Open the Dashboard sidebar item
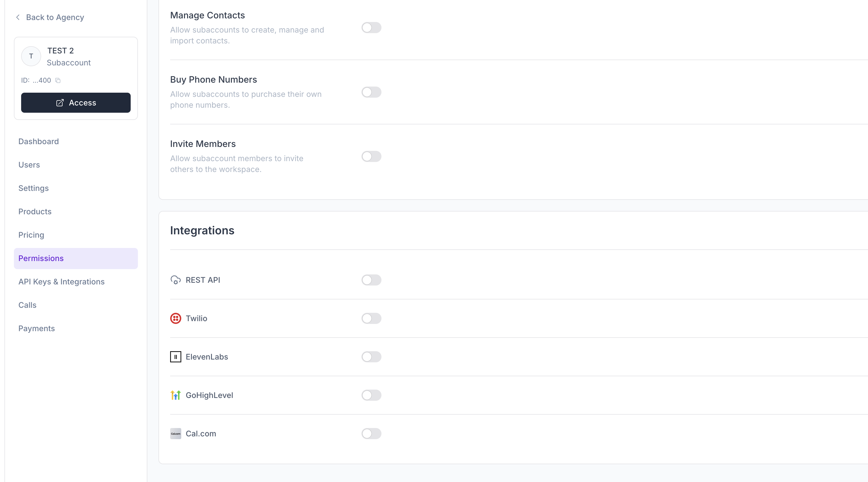This screenshot has height=482, width=868. 38,141
